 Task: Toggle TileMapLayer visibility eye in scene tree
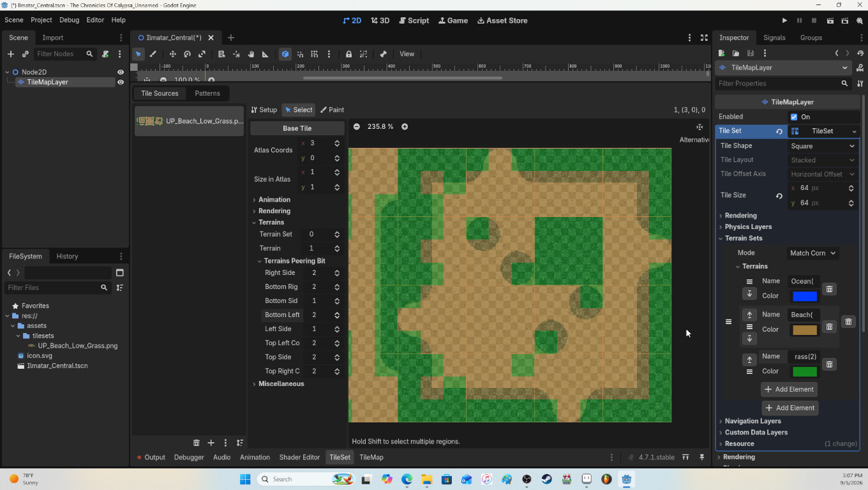[x=121, y=82]
